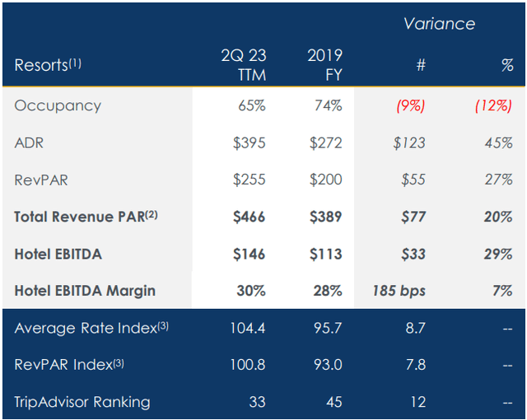Screen dimensions: 527x420
Task: Click the 'Total Revenue PAR(2)' label
Action: pyautogui.click(x=86, y=217)
